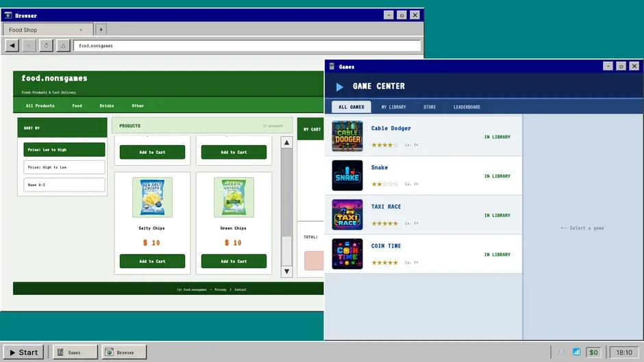The height and width of the screenshot is (362, 644).
Task: Click the Browser window title icon
Action: tap(8, 15)
